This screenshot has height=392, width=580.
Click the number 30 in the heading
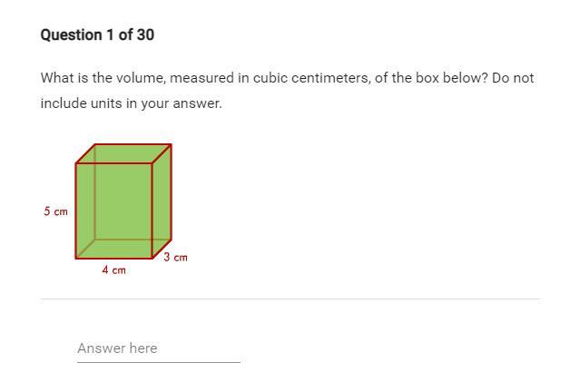145,34
